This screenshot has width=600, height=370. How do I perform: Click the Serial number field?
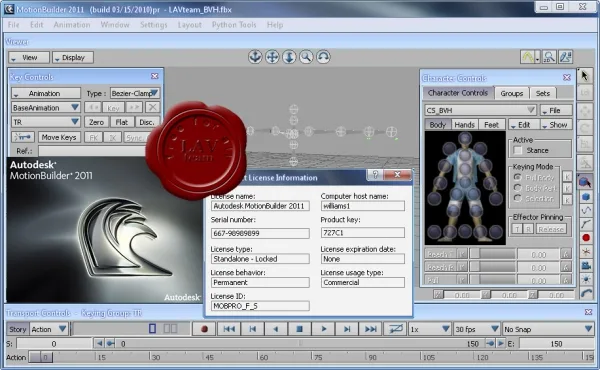(x=260, y=233)
